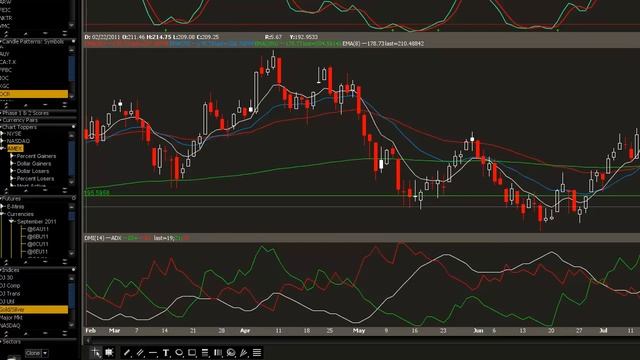Screen dimensions: 640x360
Task: Expand the Sectors panel
Action: click(x=1, y=341)
